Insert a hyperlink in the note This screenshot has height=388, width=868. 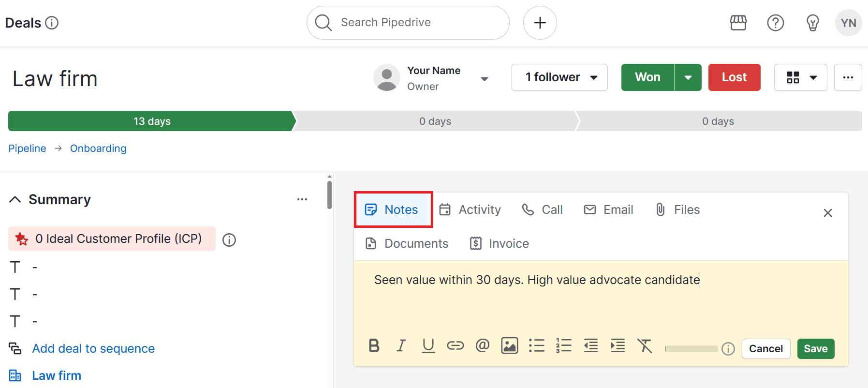(455, 345)
